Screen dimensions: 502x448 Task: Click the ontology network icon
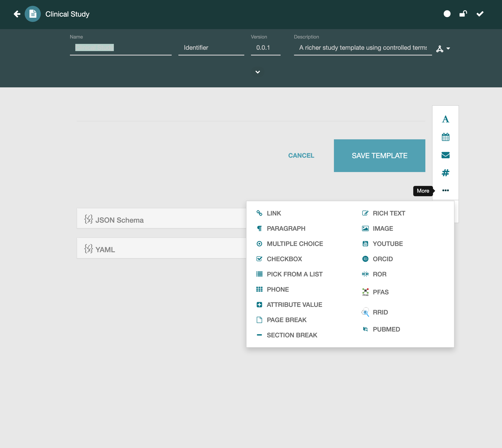(440, 49)
